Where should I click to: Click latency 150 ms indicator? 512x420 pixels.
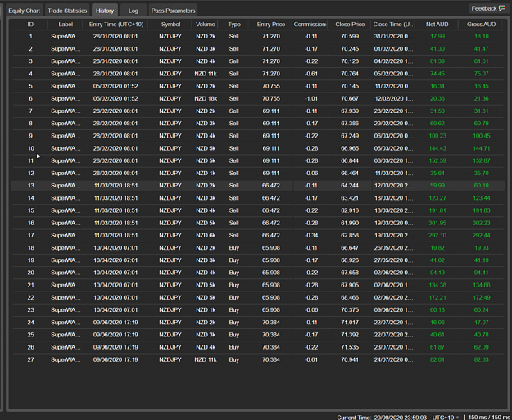489,417
